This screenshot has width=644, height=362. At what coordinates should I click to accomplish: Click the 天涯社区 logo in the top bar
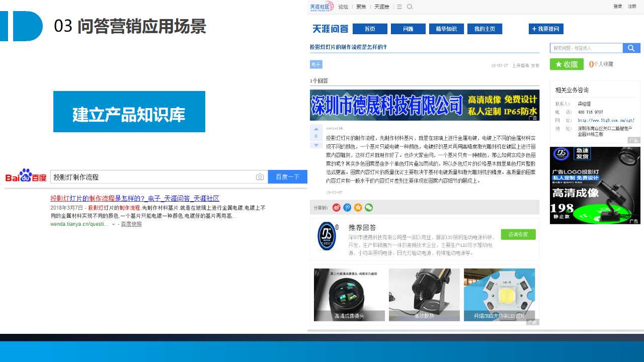(x=322, y=7)
